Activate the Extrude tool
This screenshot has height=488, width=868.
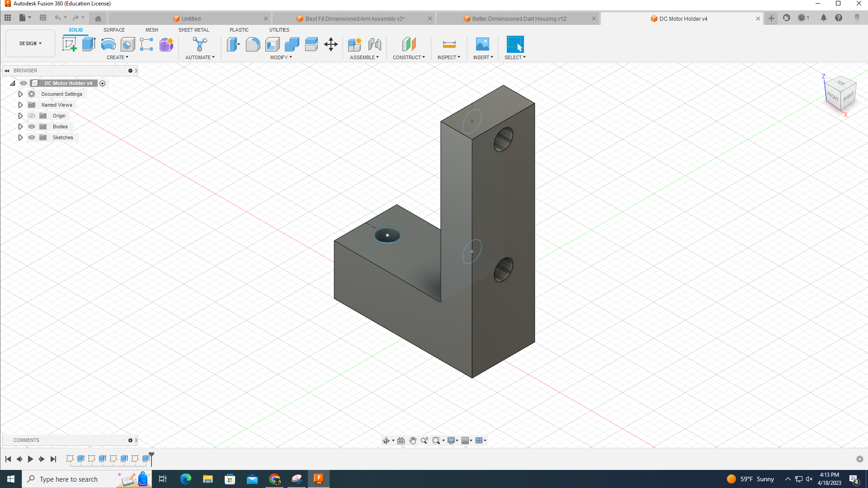coord(88,44)
